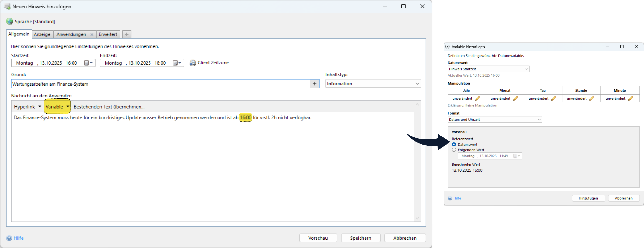
Task: Open the Inhaltstyp Information dropdown
Action: click(x=417, y=84)
